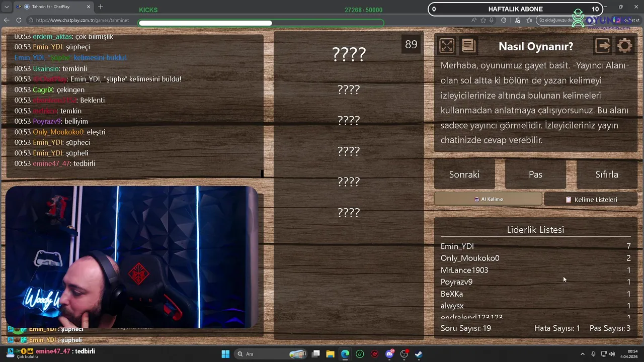Expand the system tray hidden icons chevron
This screenshot has height=362, width=644.
(583, 354)
